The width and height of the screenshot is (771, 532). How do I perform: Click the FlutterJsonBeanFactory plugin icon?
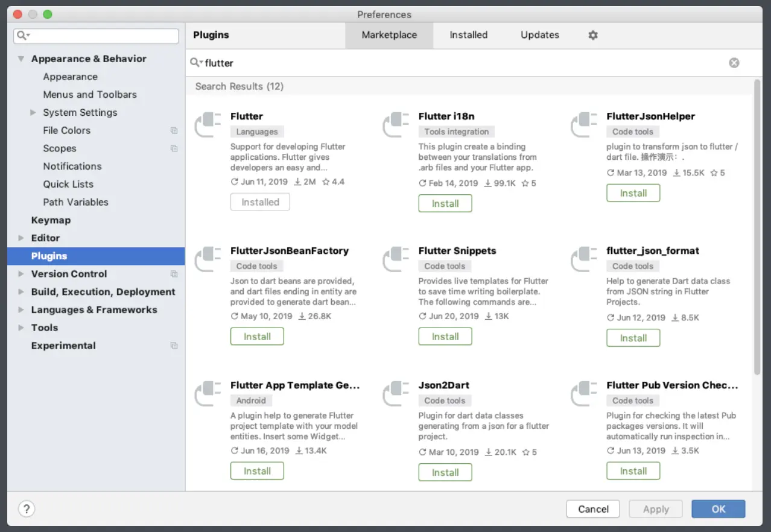point(208,259)
